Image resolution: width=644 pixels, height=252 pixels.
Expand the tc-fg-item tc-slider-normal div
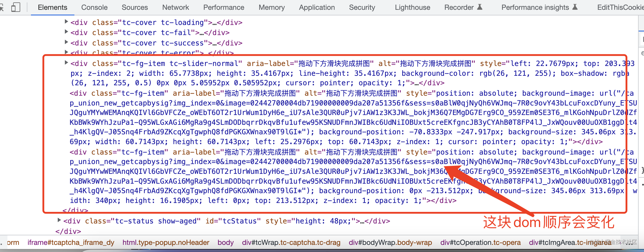pos(66,62)
